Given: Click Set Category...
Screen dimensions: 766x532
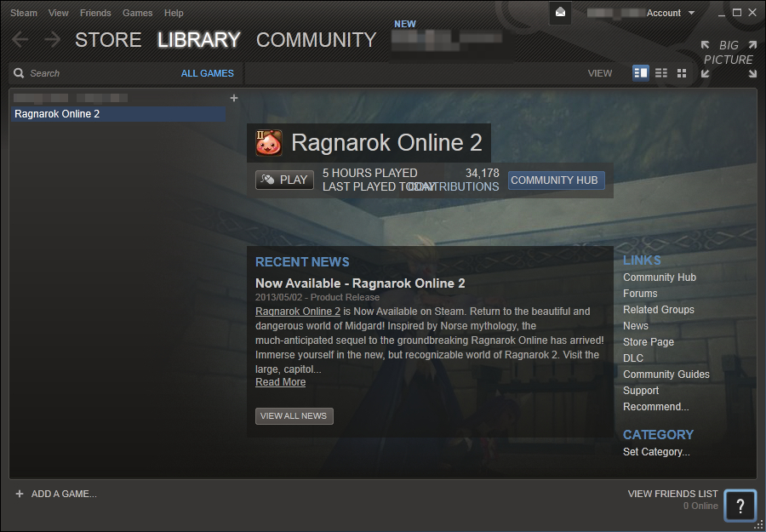Looking at the screenshot, I should (x=656, y=452).
